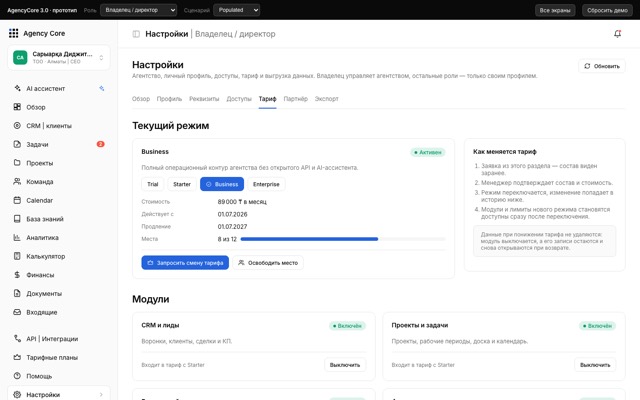
Task: Open notifications bell icon
Action: 618,34
